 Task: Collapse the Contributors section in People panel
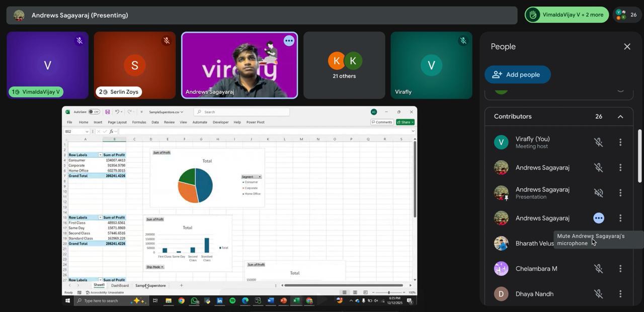(620, 116)
